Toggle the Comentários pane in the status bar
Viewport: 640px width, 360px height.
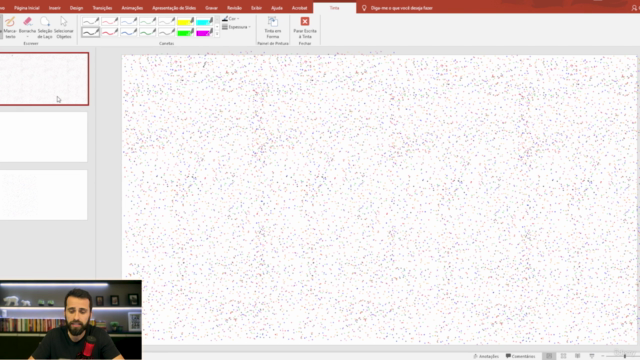[x=520, y=356]
